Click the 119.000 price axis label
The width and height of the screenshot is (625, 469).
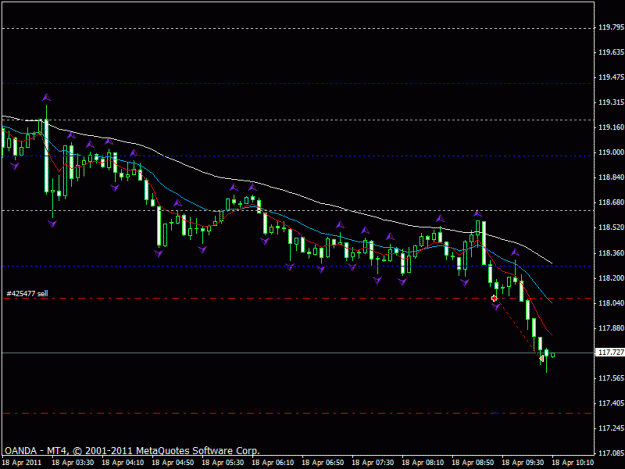click(611, 152)
